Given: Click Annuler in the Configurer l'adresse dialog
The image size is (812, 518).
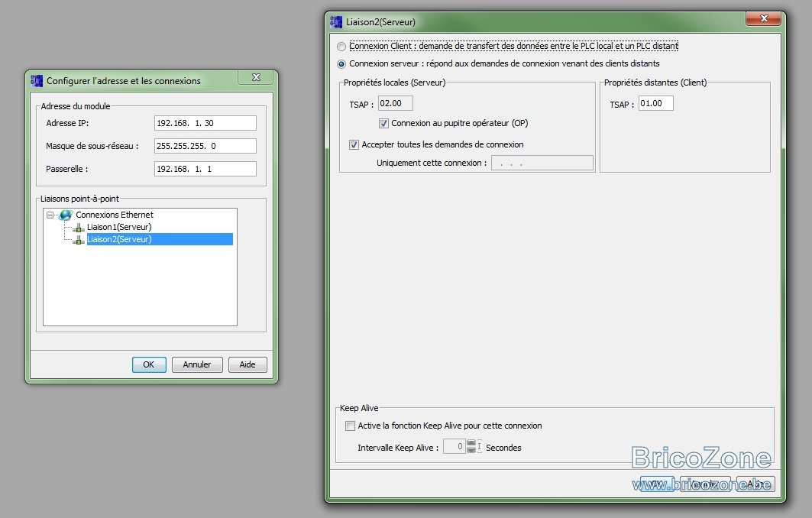Looking at the screenshot, I should pos(197,364).
